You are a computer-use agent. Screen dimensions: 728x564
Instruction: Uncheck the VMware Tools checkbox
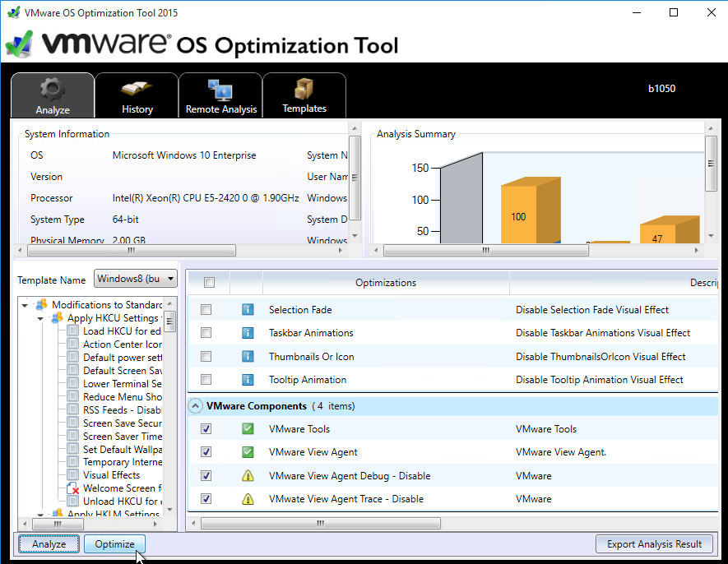point(206,429)
